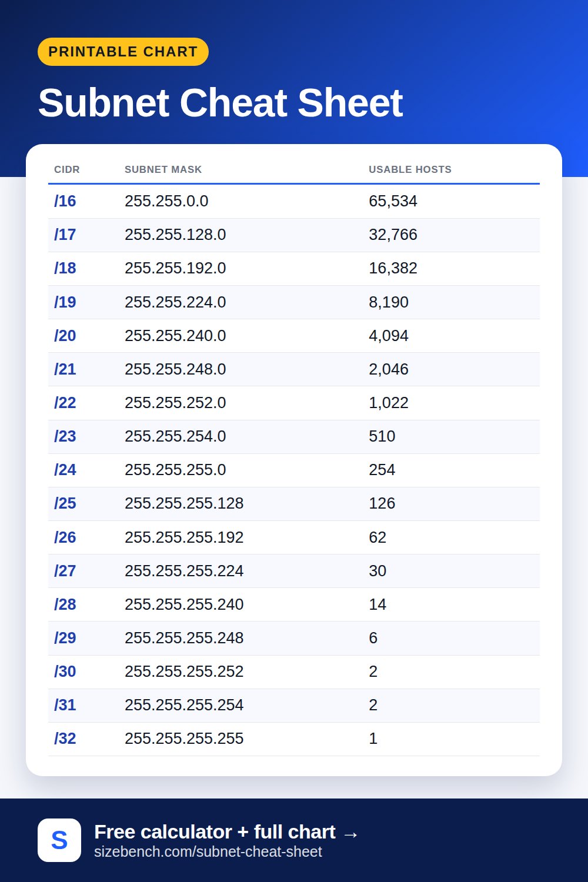Select the /31 CIDR cell
Screen dimensions: 588x882
pyautogui.click(x=65, y=705)
